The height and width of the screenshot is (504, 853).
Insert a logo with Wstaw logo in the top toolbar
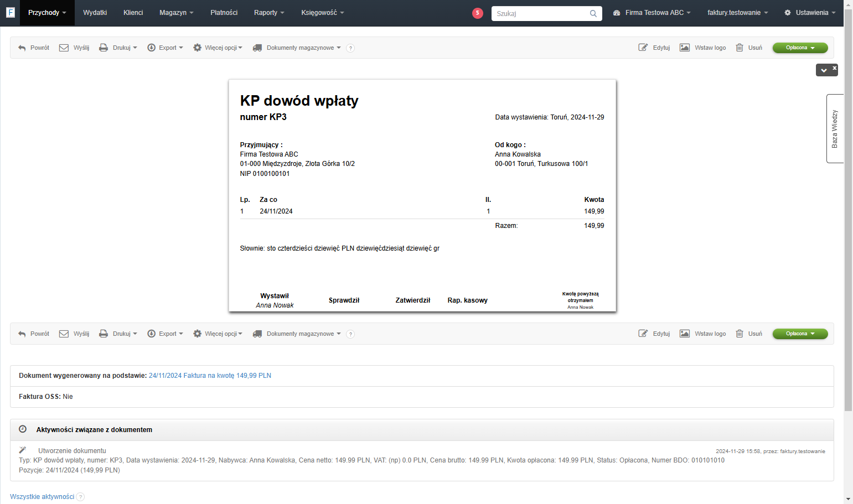click(703, 48)
